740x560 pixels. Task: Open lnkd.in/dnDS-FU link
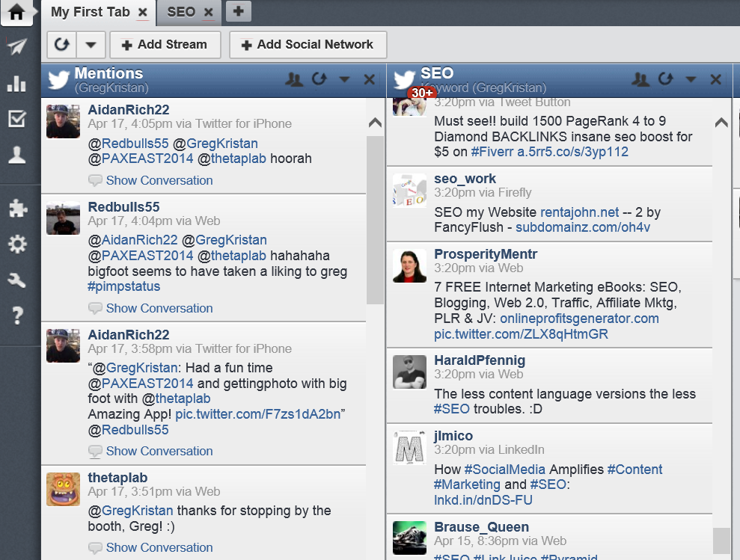click(483, 500)
